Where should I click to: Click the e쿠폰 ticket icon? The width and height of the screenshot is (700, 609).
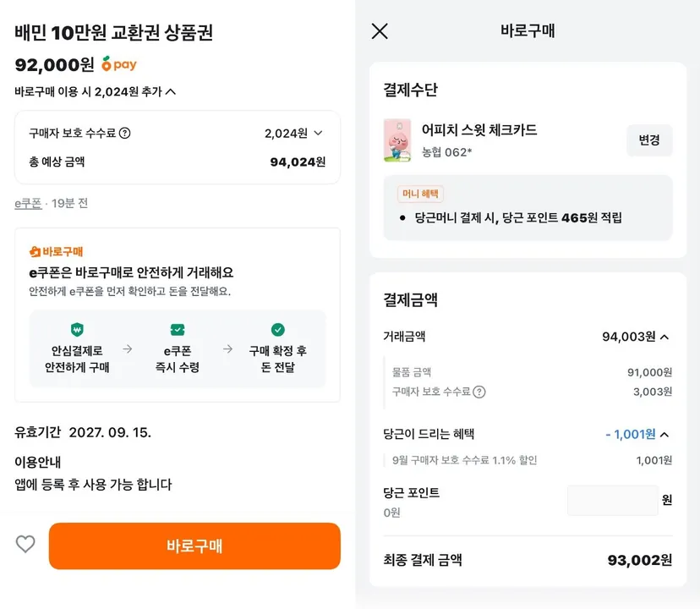tap(178, 330)
